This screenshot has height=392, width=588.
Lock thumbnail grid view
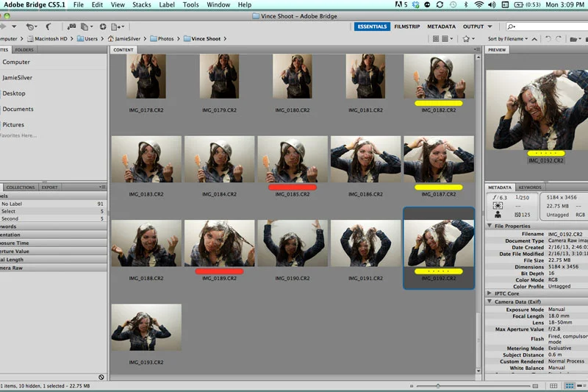(553, 385)
